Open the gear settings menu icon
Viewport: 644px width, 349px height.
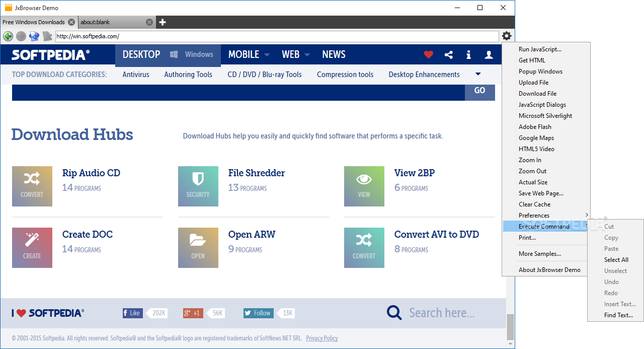coord(507,36)
